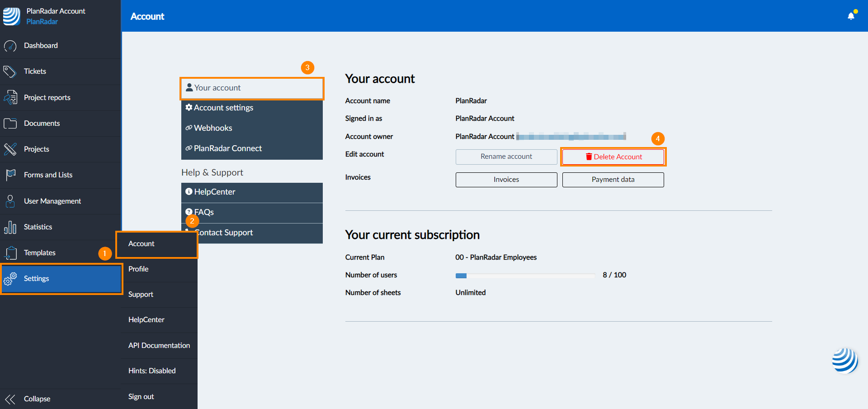Open User Management from the sidebar icon
This screenshot has width=868, height=409.
point(10,201)
